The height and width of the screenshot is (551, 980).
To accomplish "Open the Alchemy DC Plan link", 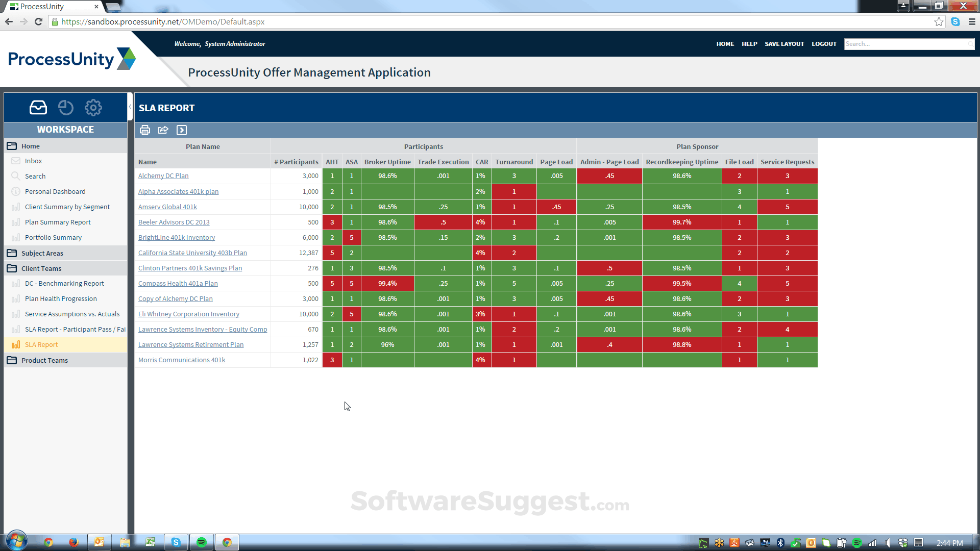I will (x=163, y=176).
